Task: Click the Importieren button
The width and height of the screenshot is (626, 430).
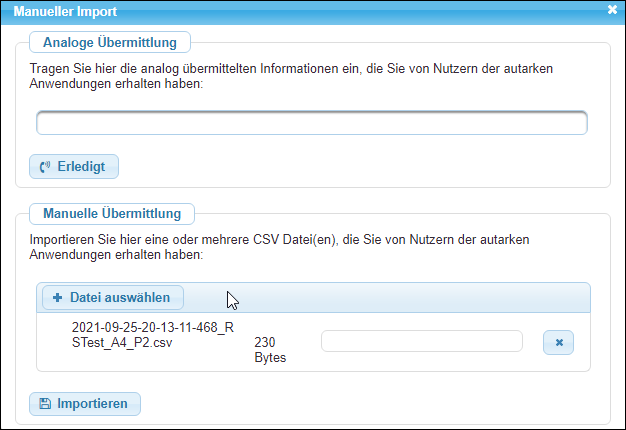Action: 85,404
